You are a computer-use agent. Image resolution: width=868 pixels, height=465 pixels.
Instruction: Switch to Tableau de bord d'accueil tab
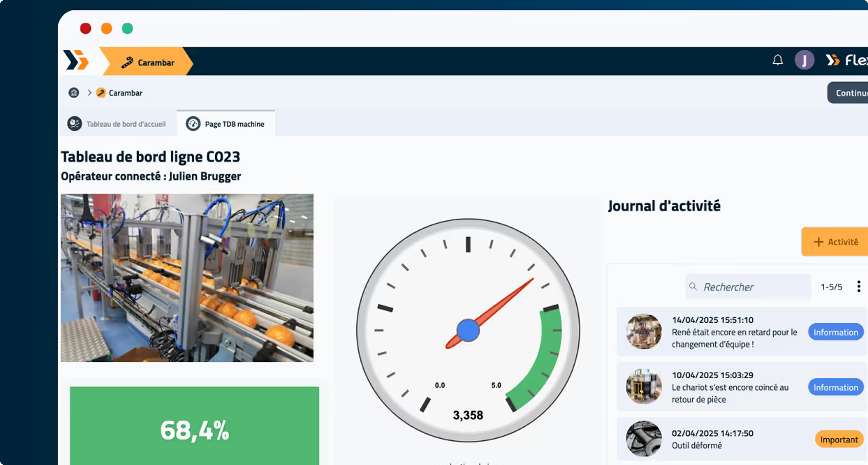(117, 124)
